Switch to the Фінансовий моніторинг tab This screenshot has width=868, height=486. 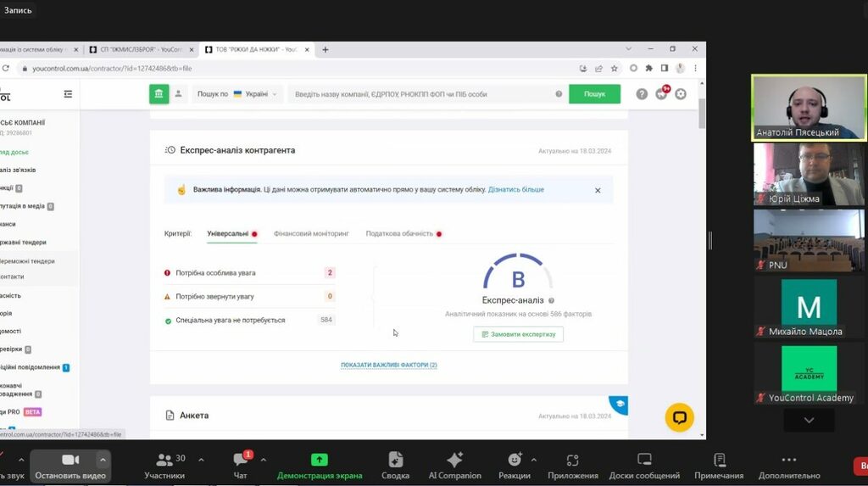point(311,233)
